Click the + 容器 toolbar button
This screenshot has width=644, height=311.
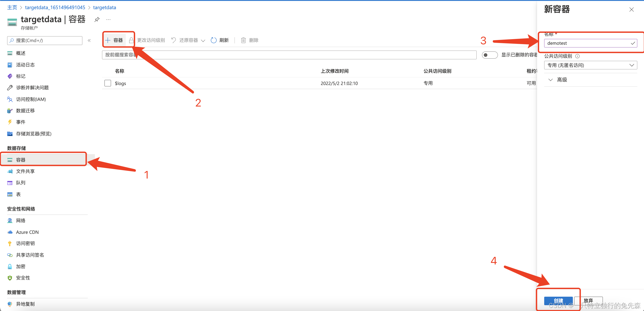[x=114, y=40]
